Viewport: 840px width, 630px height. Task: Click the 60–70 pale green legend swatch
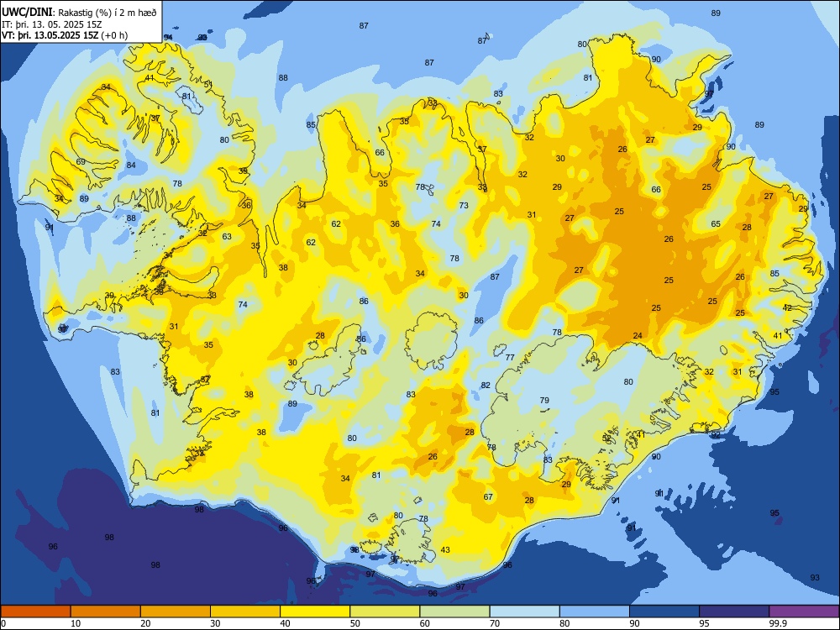(454, 612)
